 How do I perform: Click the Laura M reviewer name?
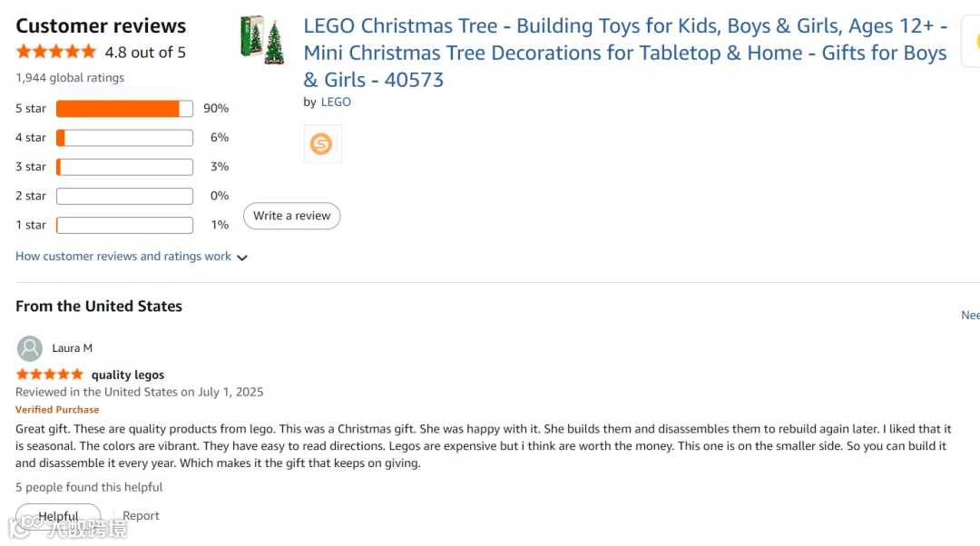point(73,348)
